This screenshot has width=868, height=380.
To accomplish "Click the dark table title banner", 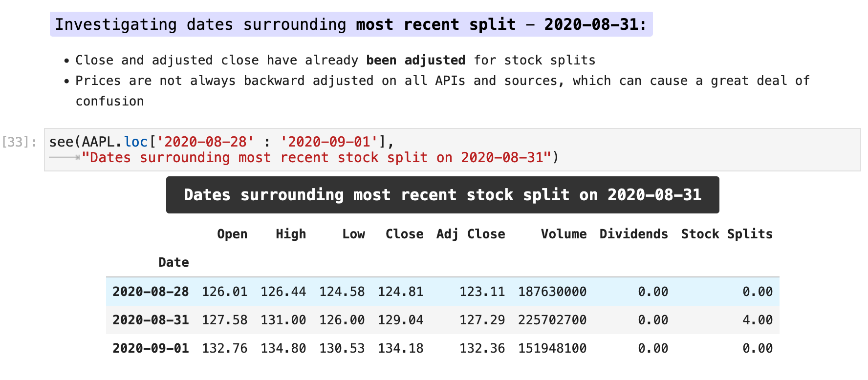I will coord(442,195).
